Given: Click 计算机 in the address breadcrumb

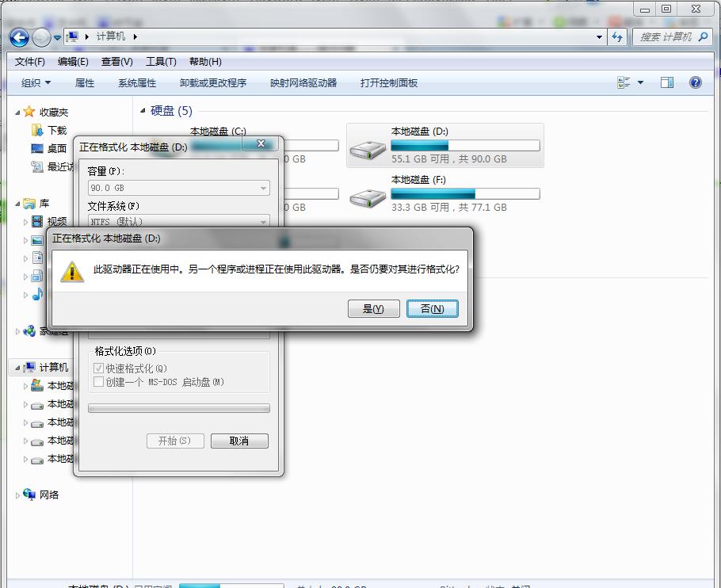Looking at the screenshot, I should [111, 36].
